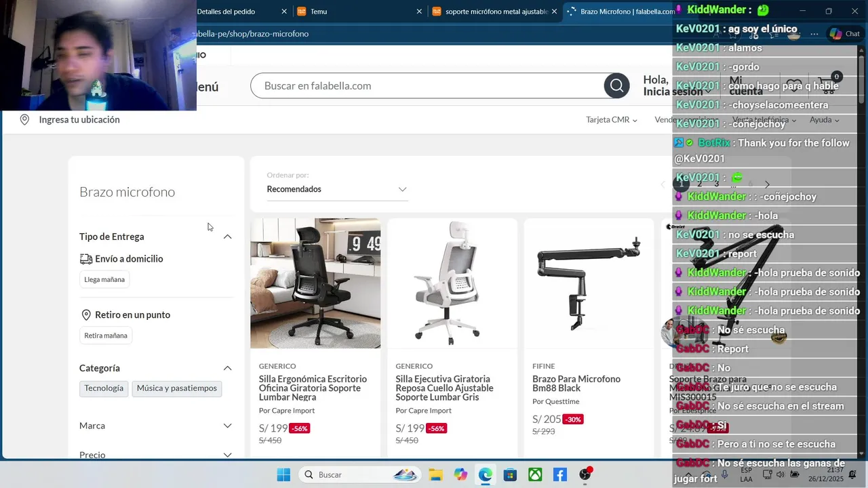The height and width of the screenshot is (488, 868).
Task: Click the Windows taskbar Buscar search box
Action: click(x=359, y=474)
